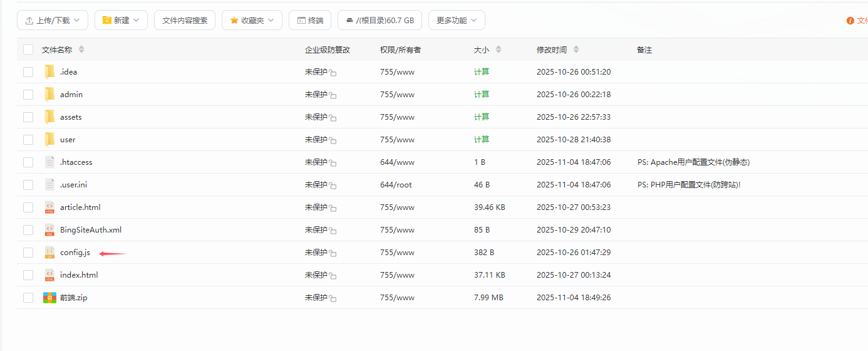
Task: Open the 上传/下载 dropdown button
Action: [x=53, y=20]
